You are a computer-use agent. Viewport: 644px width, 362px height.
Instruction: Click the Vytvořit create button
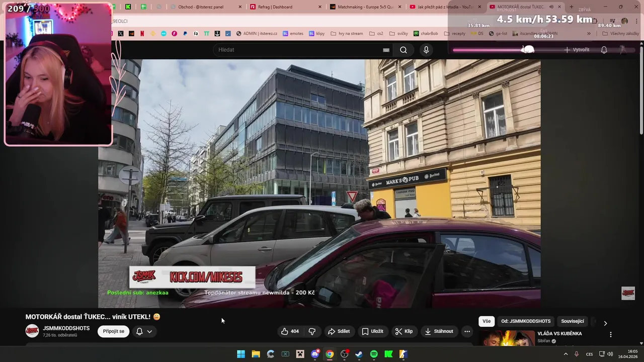(577, 50)
